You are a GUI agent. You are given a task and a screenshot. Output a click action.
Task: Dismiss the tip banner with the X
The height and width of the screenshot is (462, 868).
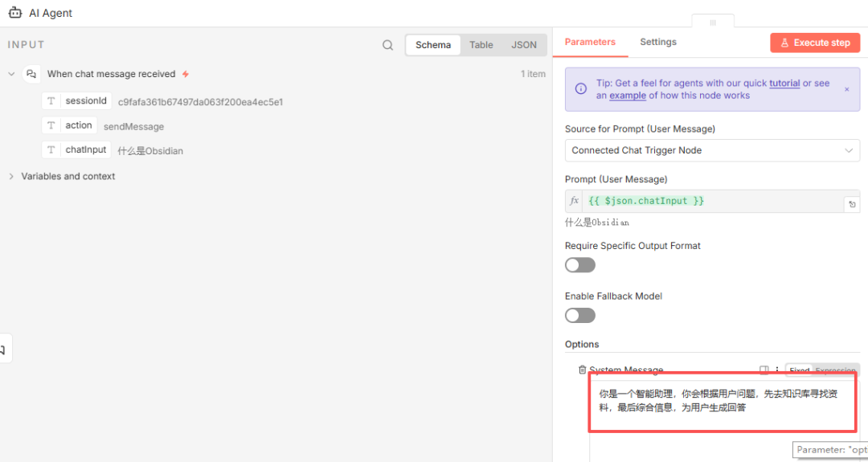pos(846,89)
